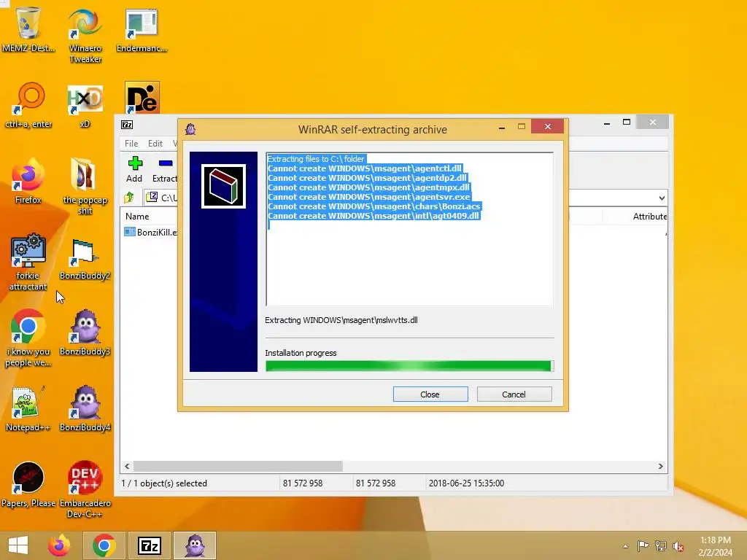
Task: Open BonziBuddy2 desktop shortcut
Action: tap(85, 258)
